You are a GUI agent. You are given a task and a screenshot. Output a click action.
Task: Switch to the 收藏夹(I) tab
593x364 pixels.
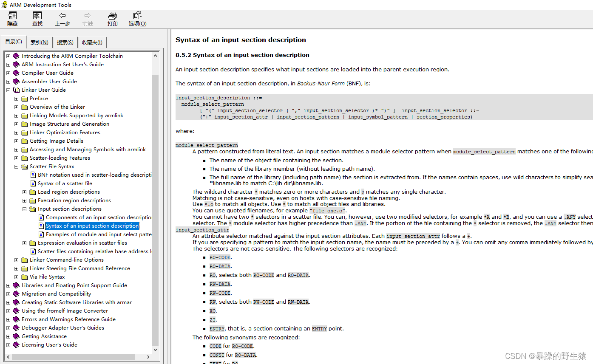click(x=92, y=42)
